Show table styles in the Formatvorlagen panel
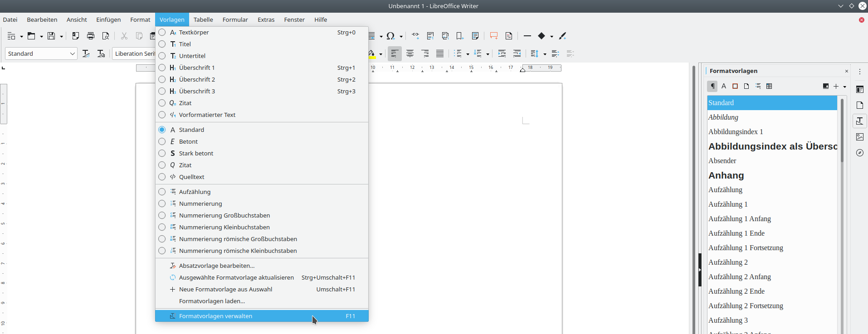Screen dimensions: 868x334 pyautogui.click(x=769, y=86)
